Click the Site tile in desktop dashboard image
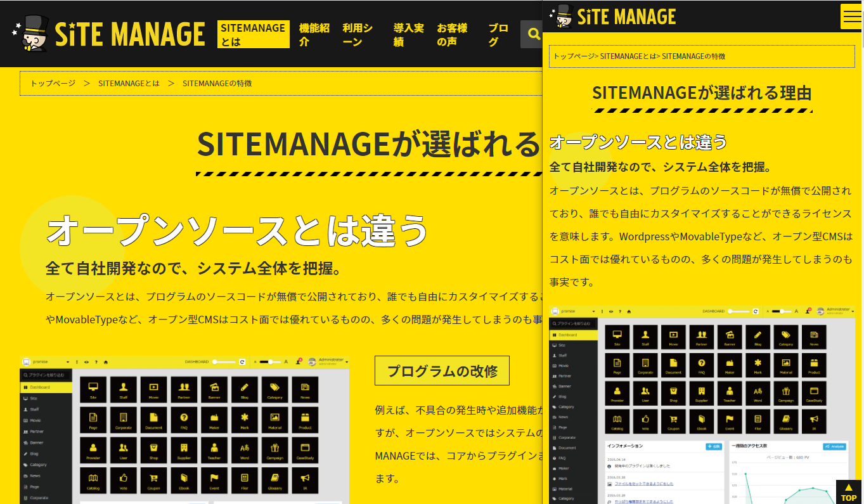Image resolution: width=864 pixels, height=504 pixels. [93, 389]
